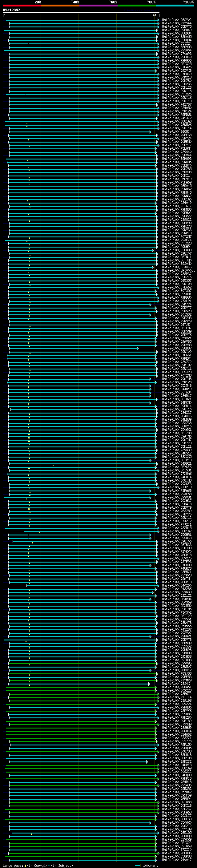The image size is (197, 868).
Task: Select hit UniRef100_C6SY02
Action: click(176, 20)
